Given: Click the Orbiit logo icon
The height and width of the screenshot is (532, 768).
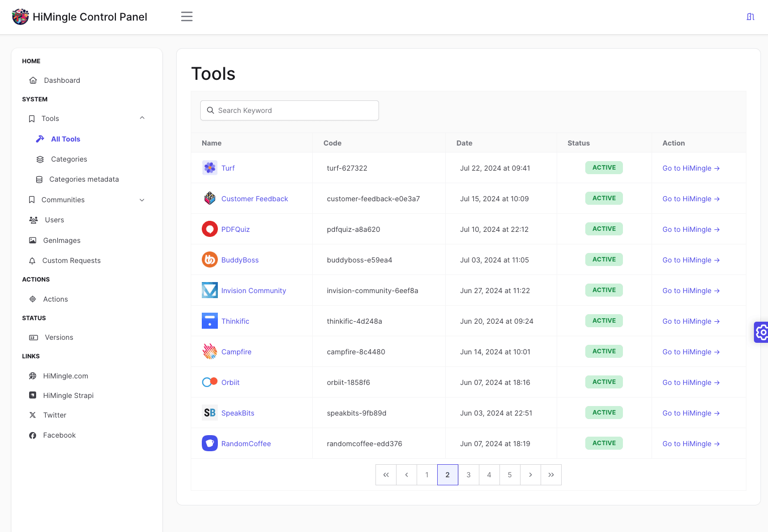Looking at the screenshot, I should point(210,382).
